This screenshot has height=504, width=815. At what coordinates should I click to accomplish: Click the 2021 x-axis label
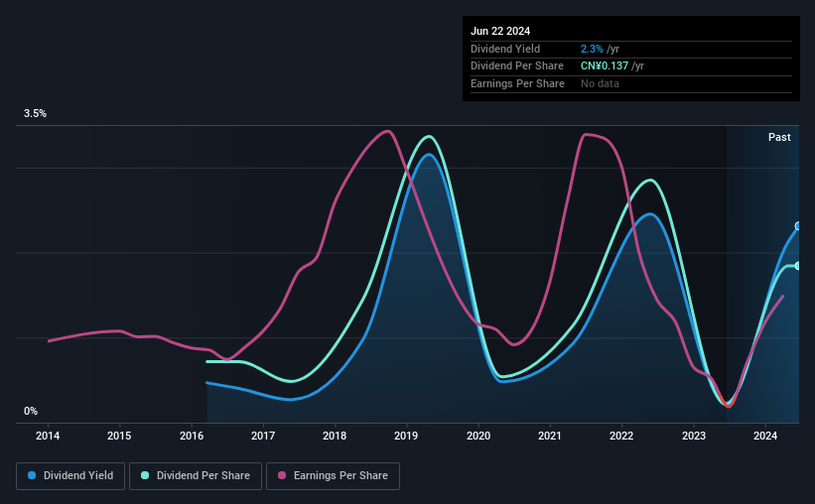click(x=549, y=436)
